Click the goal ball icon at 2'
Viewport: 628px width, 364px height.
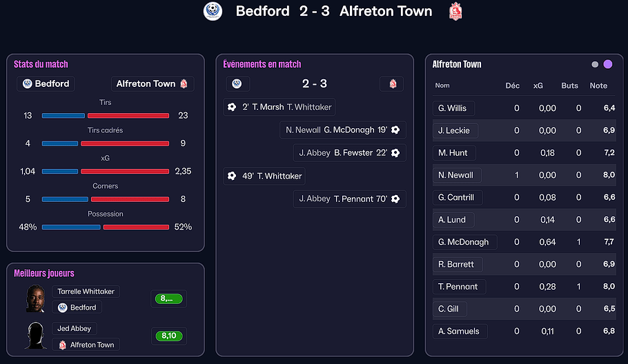point(232,107)
